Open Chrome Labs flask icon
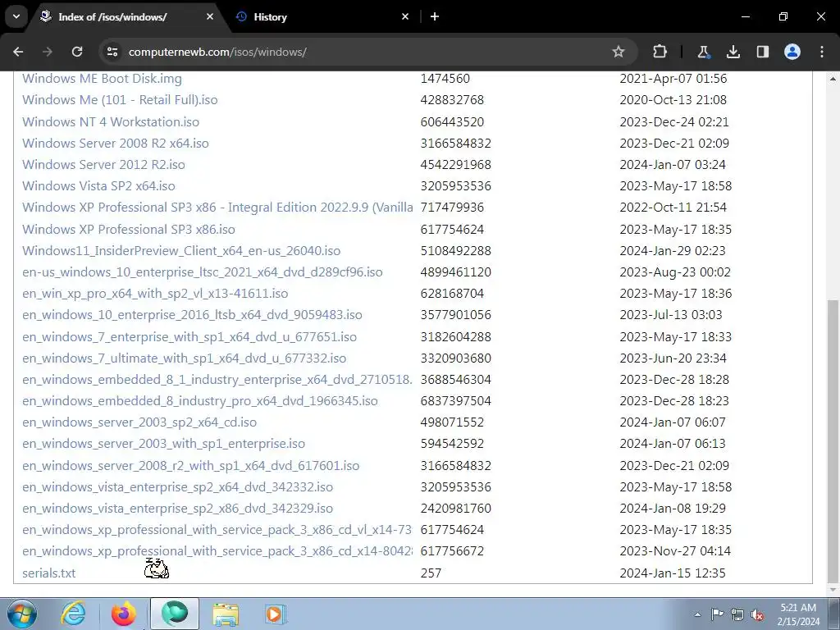This screenshot has width=840, height=630. [703, 52]
